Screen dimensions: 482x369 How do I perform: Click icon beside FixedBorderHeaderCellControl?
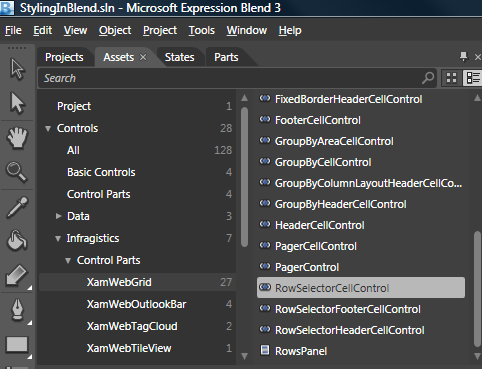(x=265, y=98)
